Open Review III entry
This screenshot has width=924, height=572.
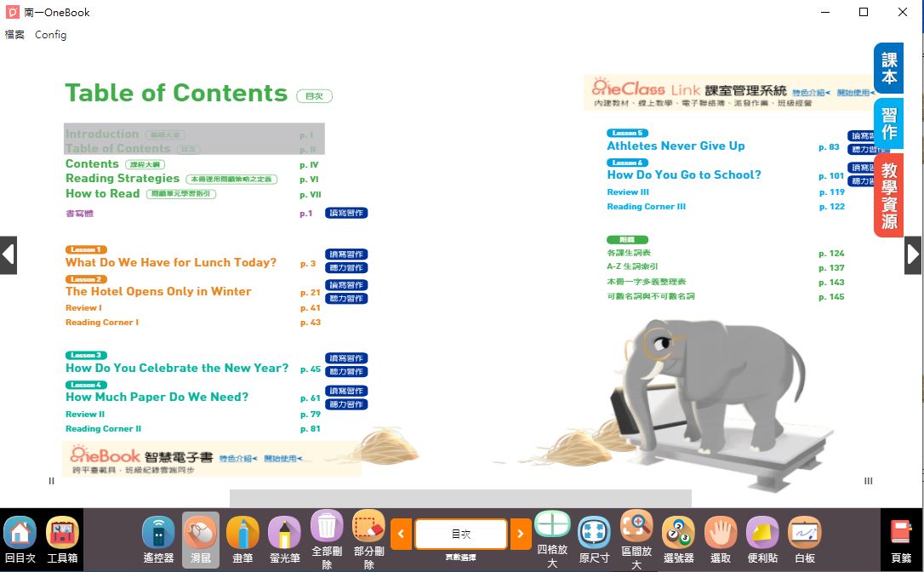tap(628, 192)
